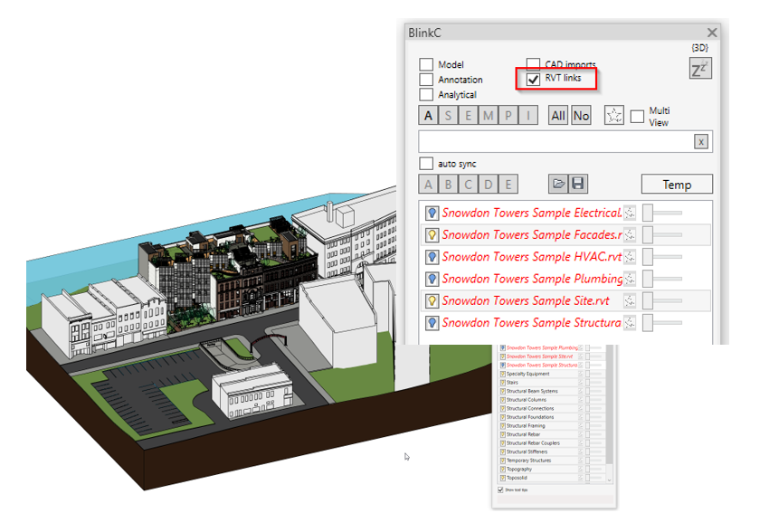Click the No button
Image resolution: width=760 pixels, height=532 pixels.
[x=581, y=116]
